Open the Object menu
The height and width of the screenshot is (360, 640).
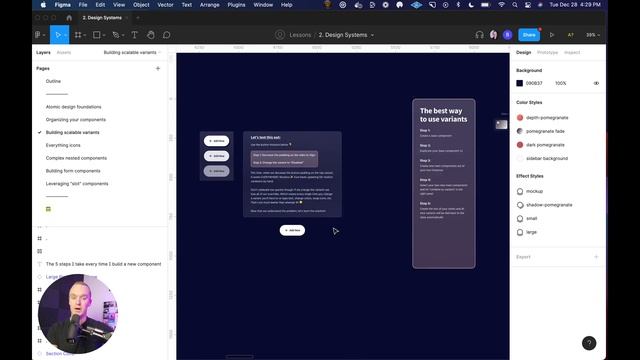click(x=141, y=5)
